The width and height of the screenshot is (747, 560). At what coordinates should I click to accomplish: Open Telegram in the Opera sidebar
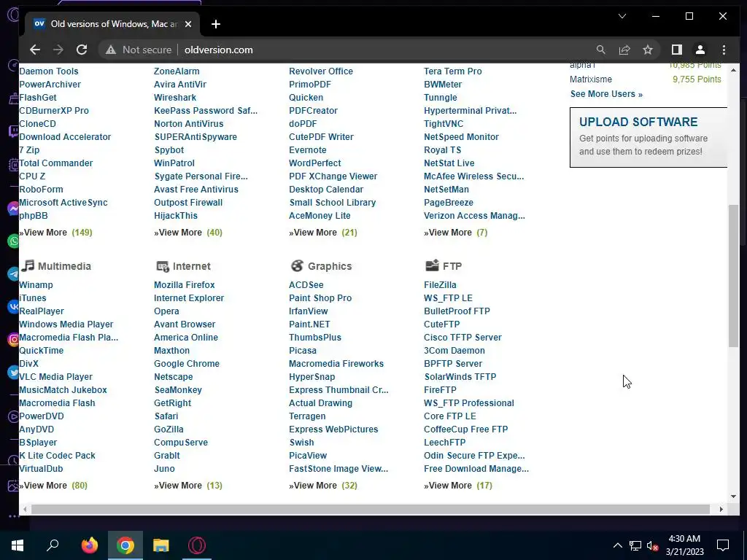coord(13,274)
